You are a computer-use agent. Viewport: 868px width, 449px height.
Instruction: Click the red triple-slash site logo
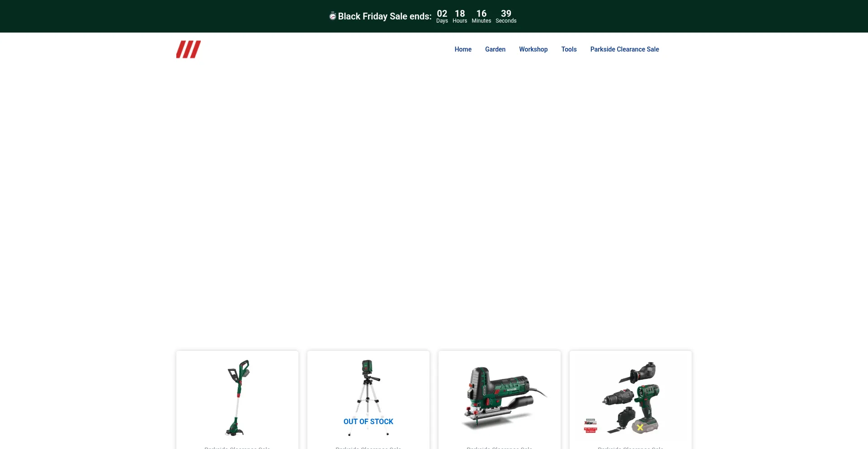click(x=188, y=49)
